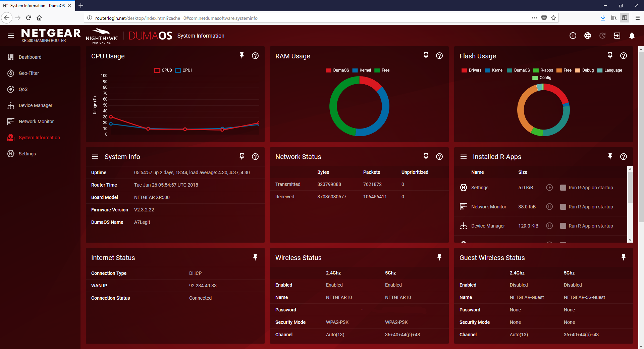Open notifications bell icon

(632, 36)
